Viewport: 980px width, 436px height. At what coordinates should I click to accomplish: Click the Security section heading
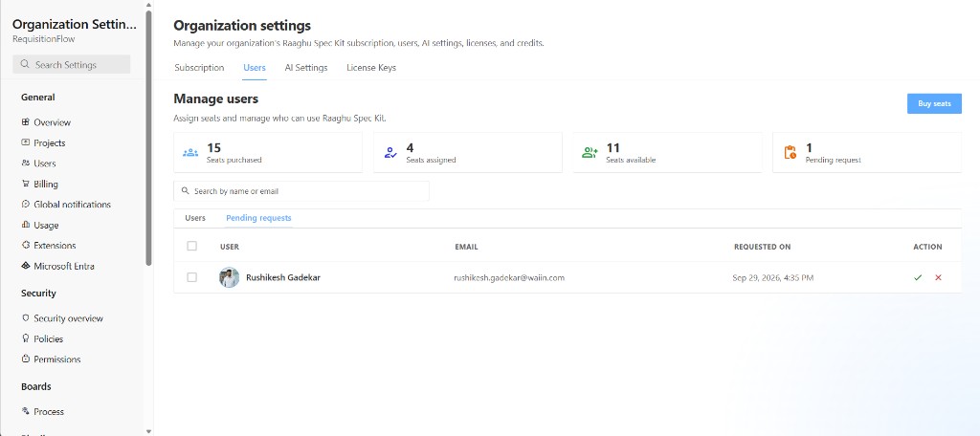[38, 293]
